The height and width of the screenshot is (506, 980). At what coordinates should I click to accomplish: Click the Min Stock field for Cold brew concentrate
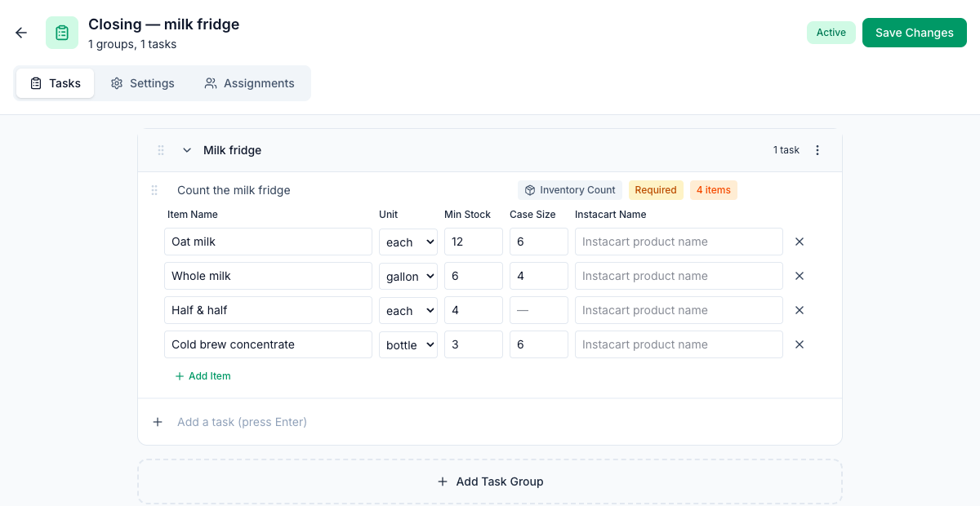(x=474, y=344)
